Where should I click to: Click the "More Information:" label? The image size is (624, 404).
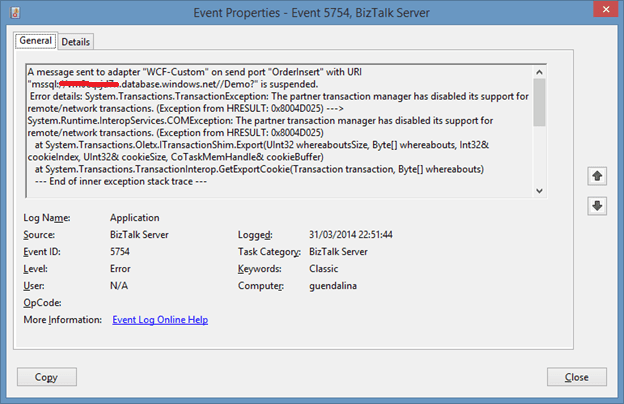(x=62, y=320)
